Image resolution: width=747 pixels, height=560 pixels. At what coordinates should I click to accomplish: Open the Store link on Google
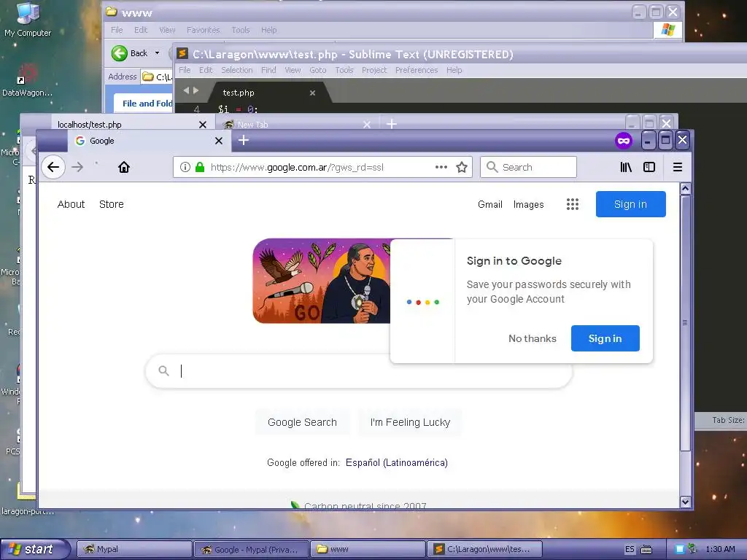click(112, 204)
